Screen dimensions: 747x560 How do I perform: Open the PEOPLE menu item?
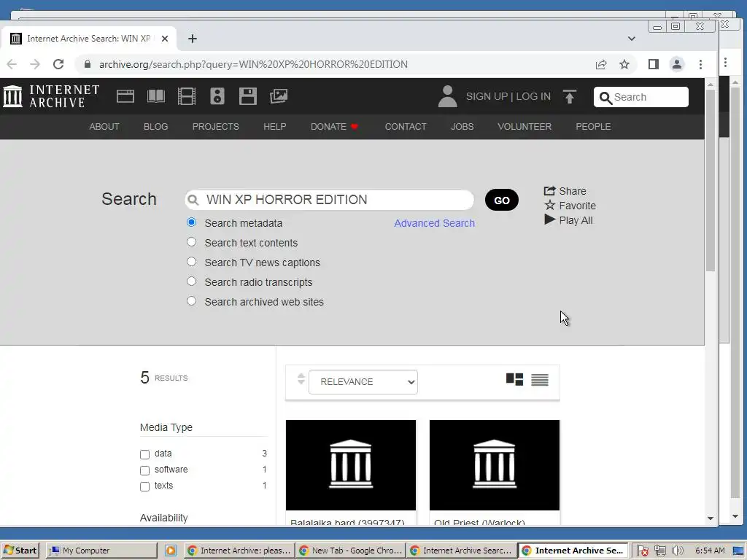coord(592,127)
